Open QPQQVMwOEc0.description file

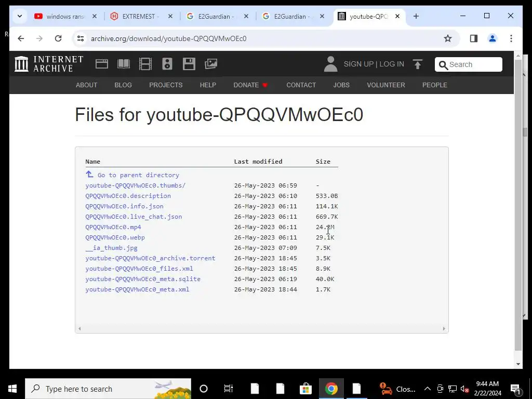point(128,196)
